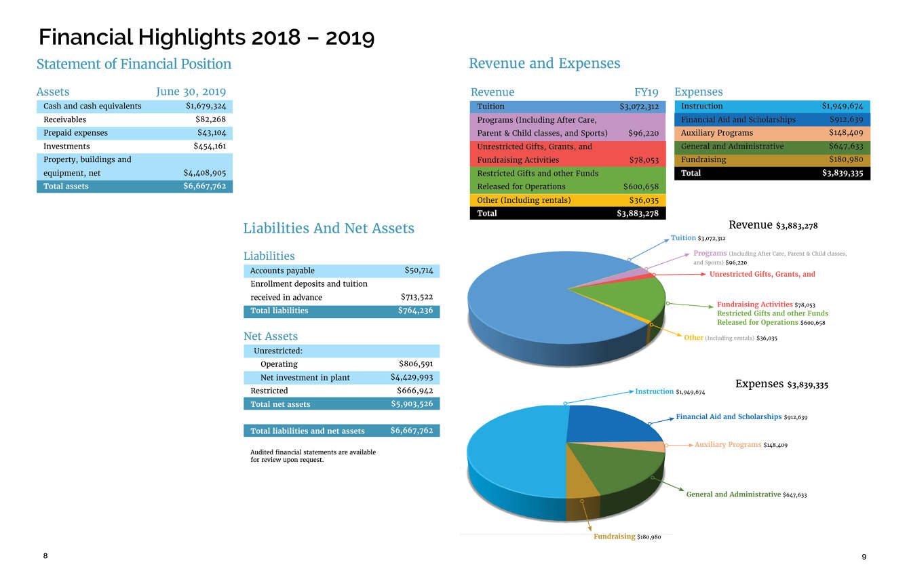The height and width of the screenshot is (588, 909).
Task: Click the black revenue Total row showing $3,883,278
Action: pos(568,213)
